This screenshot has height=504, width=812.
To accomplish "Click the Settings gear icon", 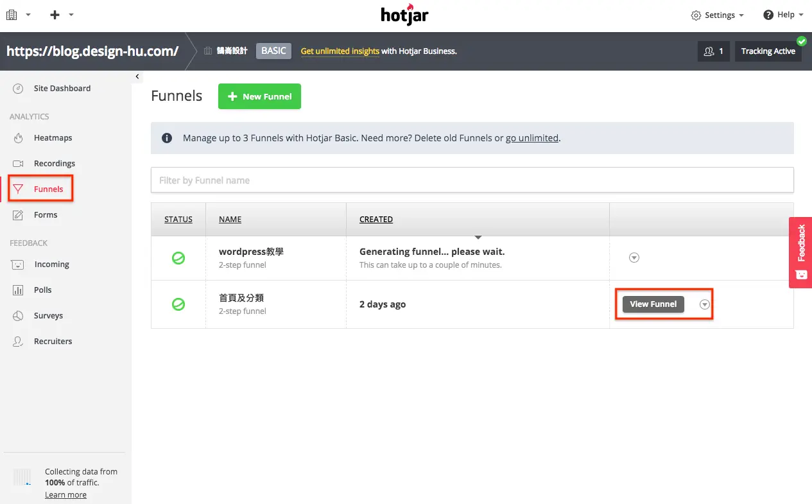I will 696,15.
